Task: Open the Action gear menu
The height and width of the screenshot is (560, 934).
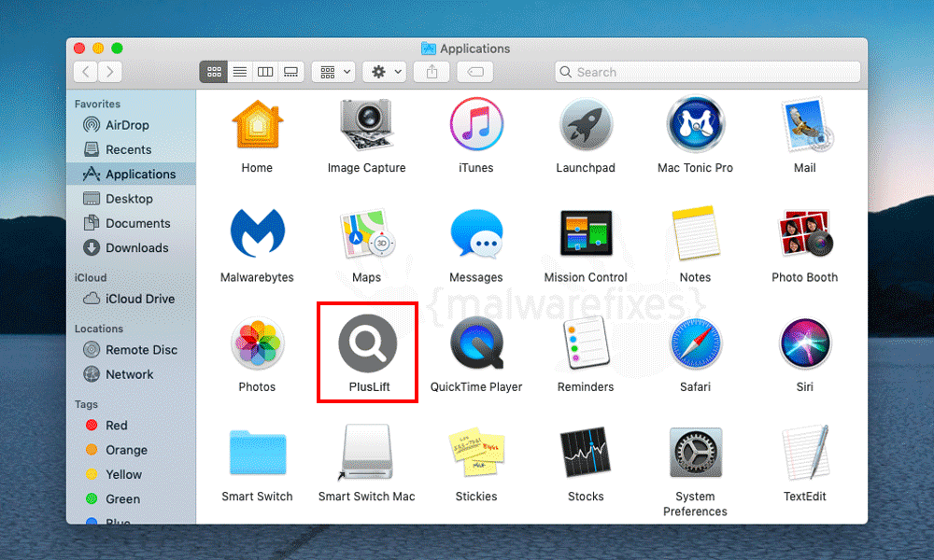Action: click(385, 72)
